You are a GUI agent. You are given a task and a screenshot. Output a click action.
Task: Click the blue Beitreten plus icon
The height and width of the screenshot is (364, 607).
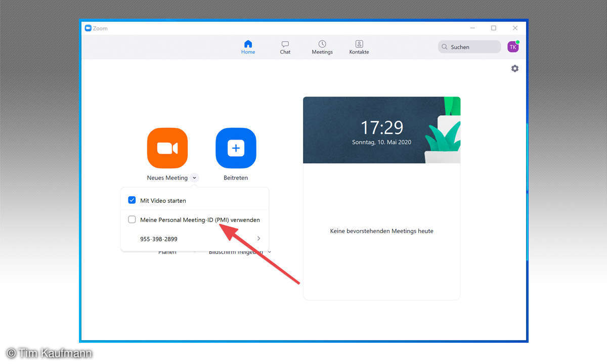coord(236,148)
